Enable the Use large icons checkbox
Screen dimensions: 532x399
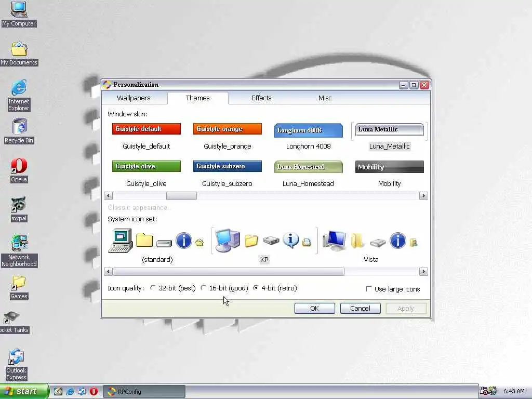point(368,289)
